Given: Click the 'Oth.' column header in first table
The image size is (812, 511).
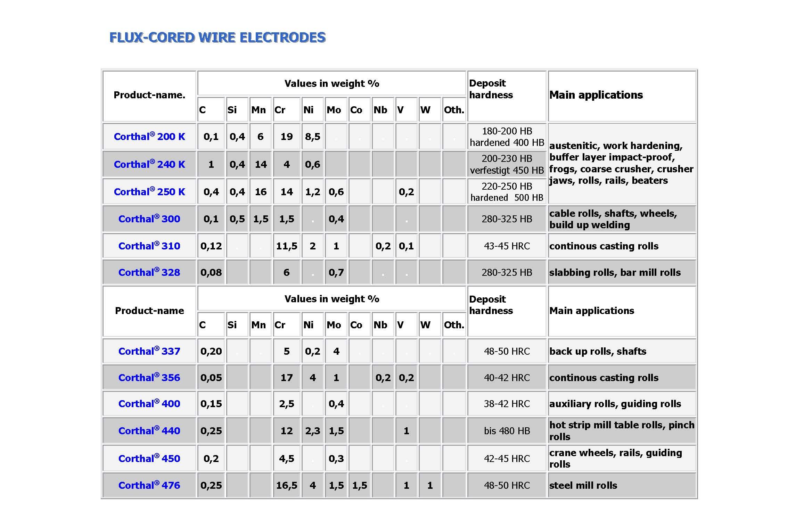Looking at the screenshot, I should coord(454,110).
